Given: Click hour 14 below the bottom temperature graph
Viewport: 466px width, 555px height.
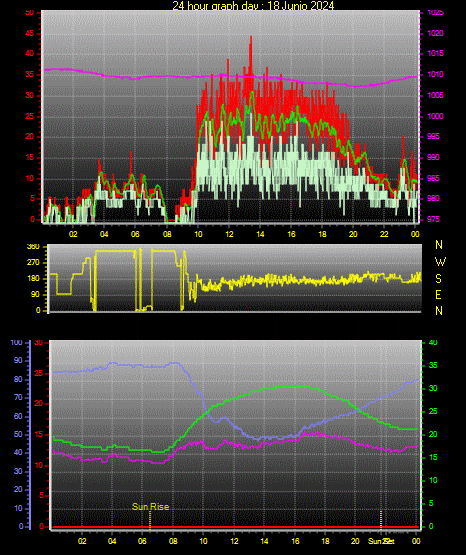Looking at the screenshot, I should coord(264,541).
